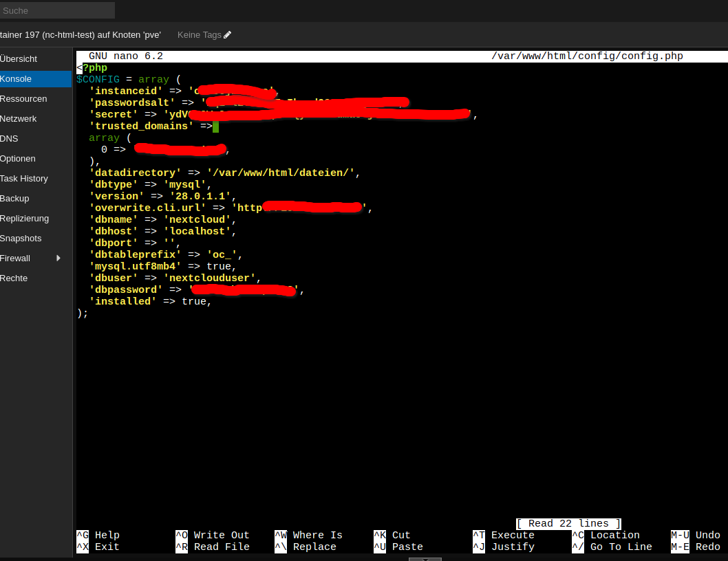Open the Replizierung section

click(25, 219)
